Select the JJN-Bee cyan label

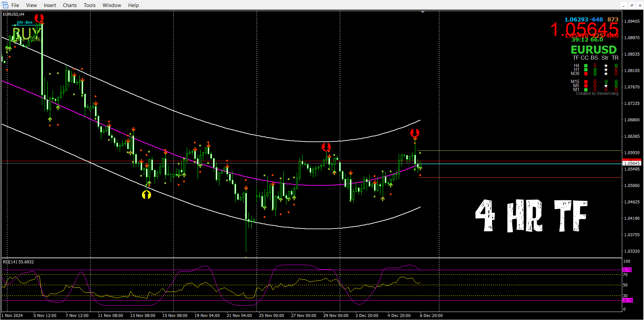24,22
